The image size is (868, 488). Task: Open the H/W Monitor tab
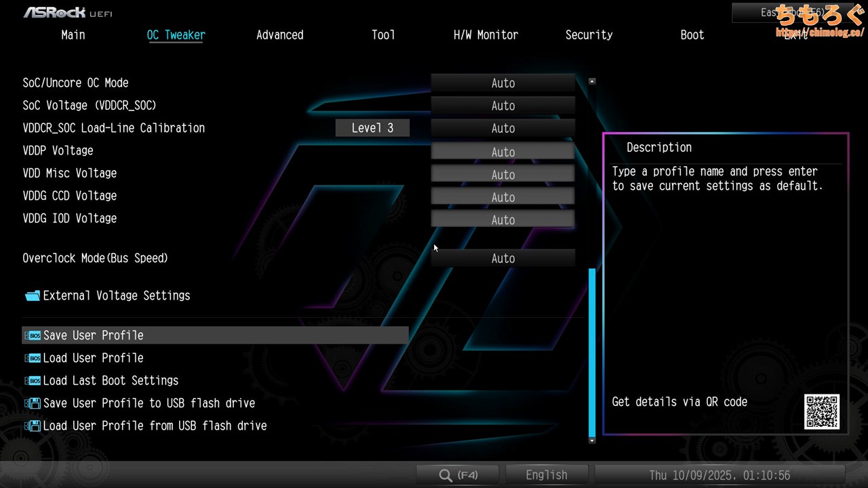[486, 35]
